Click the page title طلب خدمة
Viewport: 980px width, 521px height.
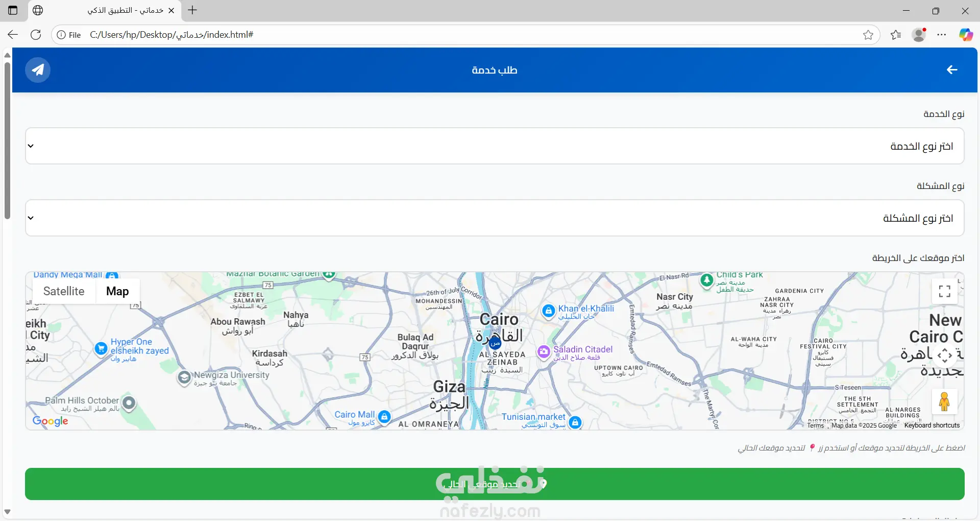495,70
